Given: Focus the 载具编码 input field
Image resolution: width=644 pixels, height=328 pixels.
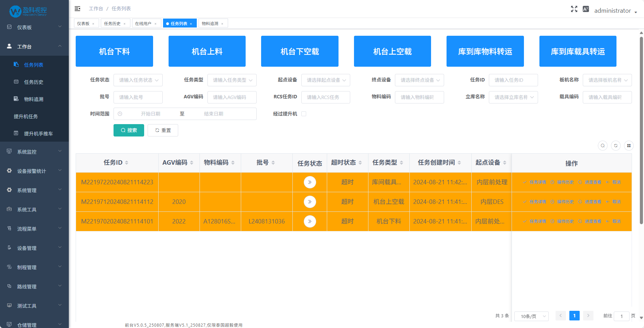Looking at the screenshot, I should click(607, 97).
